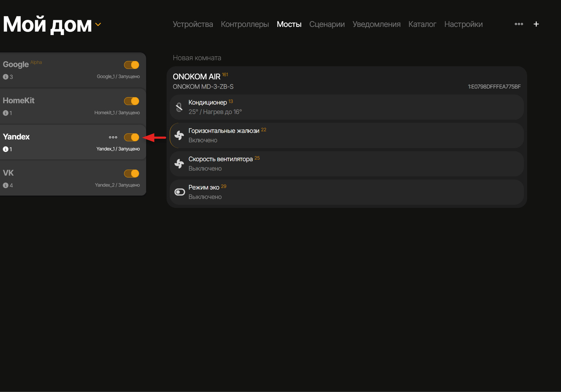Go to the Настройки tab

point(463,24)
